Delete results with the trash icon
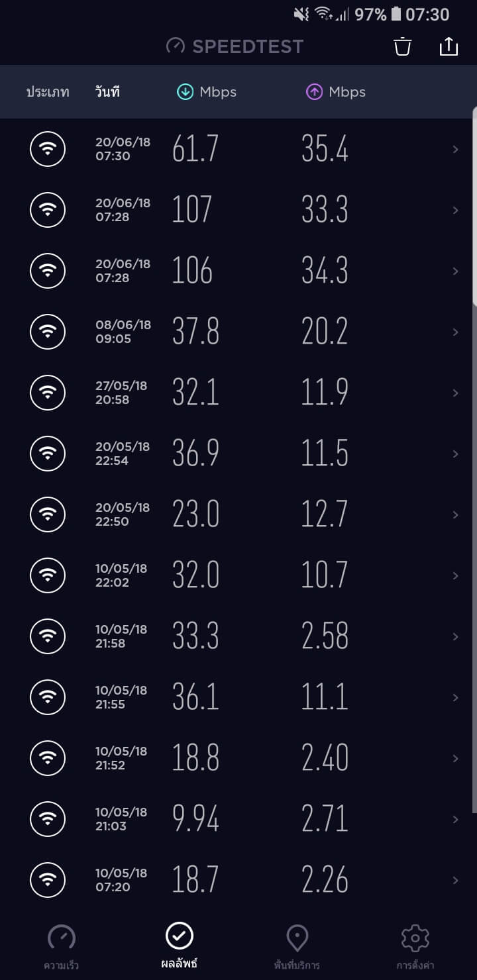Screen dimensions: 477x980 (403, 46)
